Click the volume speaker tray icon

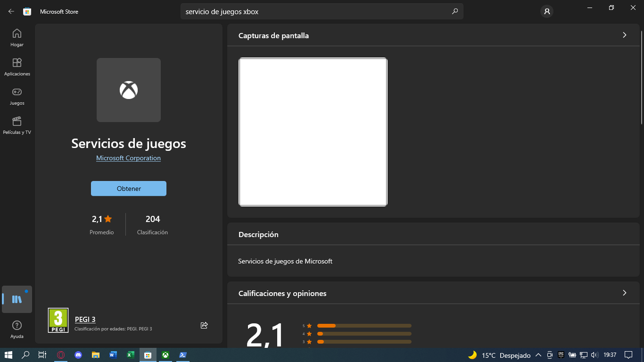click(x=594, y=355)
